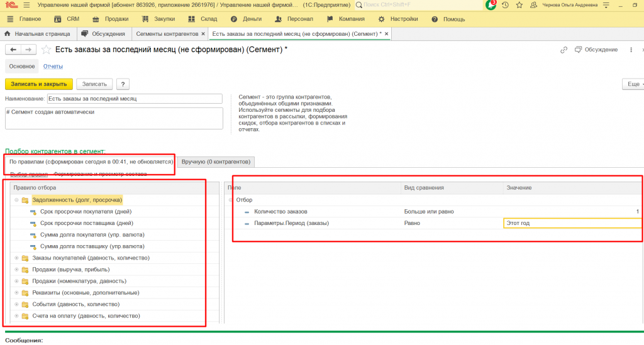The height and width of the screenshot is (345, 644).
Task: Switch to Обсуждения tab
Action: click(x=103, y=34)
